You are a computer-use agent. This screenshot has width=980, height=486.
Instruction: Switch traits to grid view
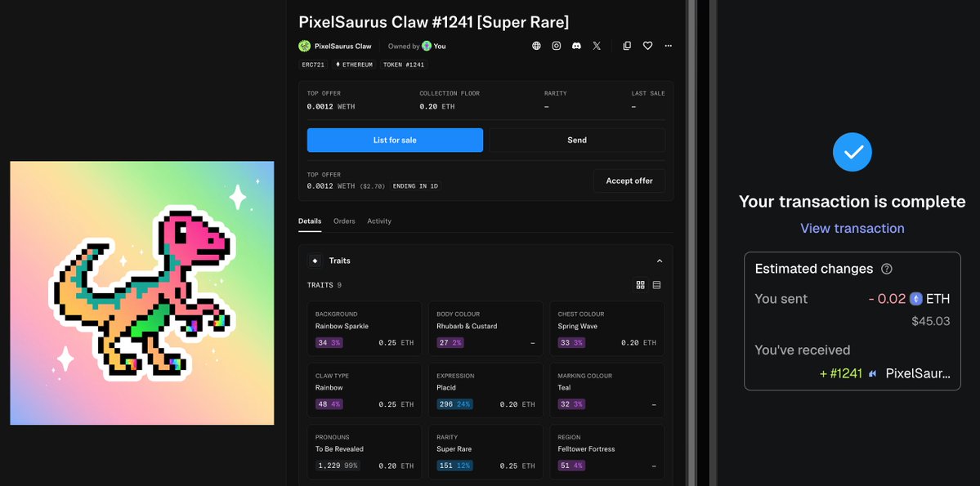click(640, 285)
